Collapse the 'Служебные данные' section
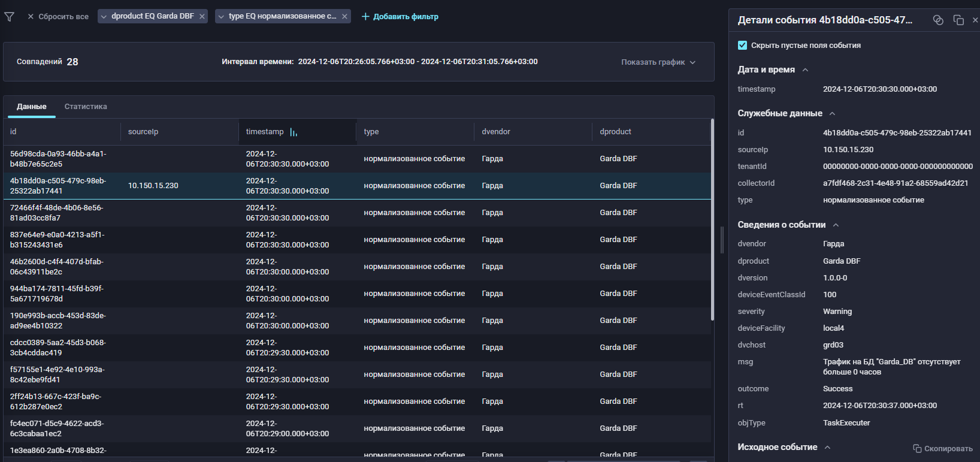This screenshot has width=980, height=462. pyautogui.click(x=832, y=114)
